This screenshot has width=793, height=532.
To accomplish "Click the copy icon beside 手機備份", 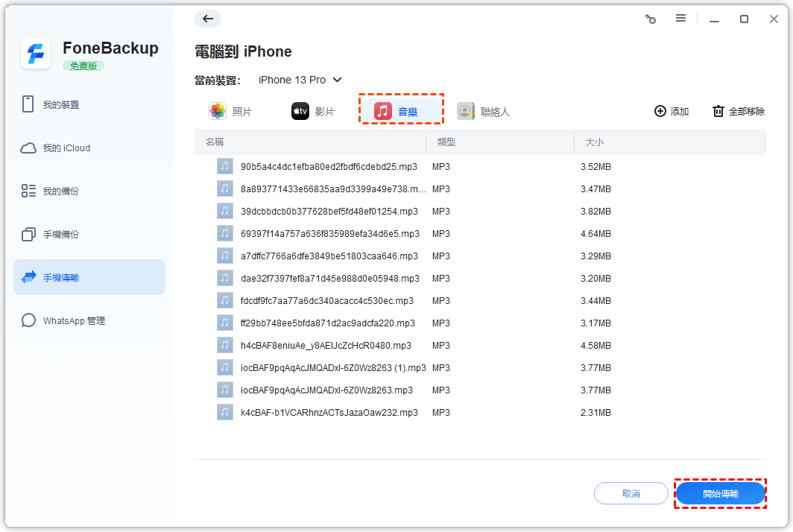I will coord(28,234).
